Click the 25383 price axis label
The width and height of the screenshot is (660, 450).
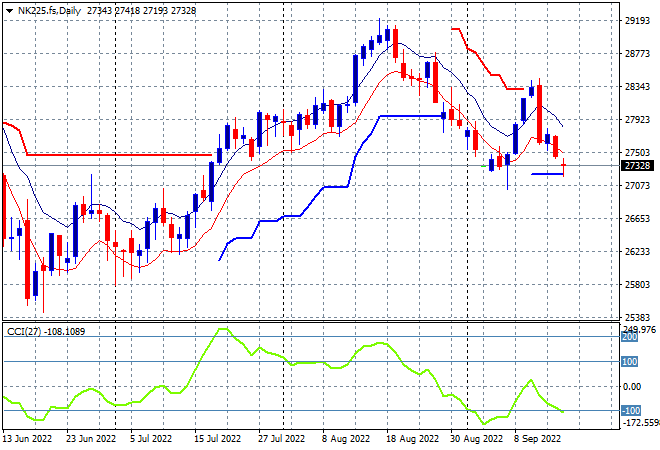(637, 317)
